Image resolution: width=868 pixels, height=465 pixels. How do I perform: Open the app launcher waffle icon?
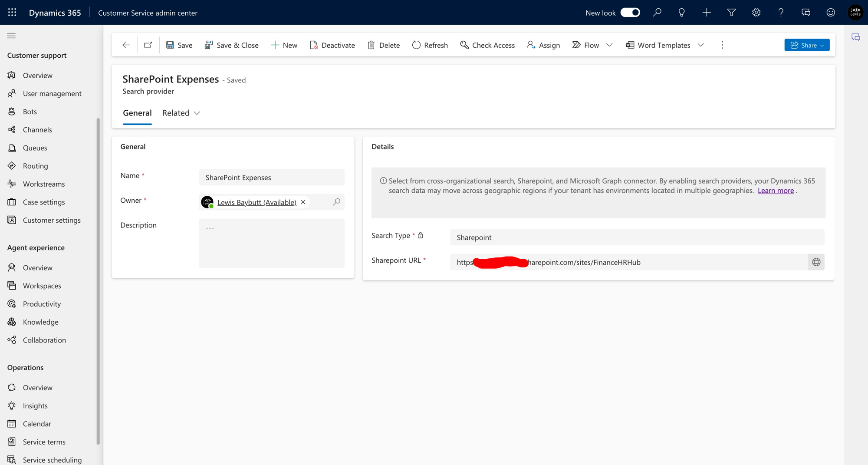12,13
